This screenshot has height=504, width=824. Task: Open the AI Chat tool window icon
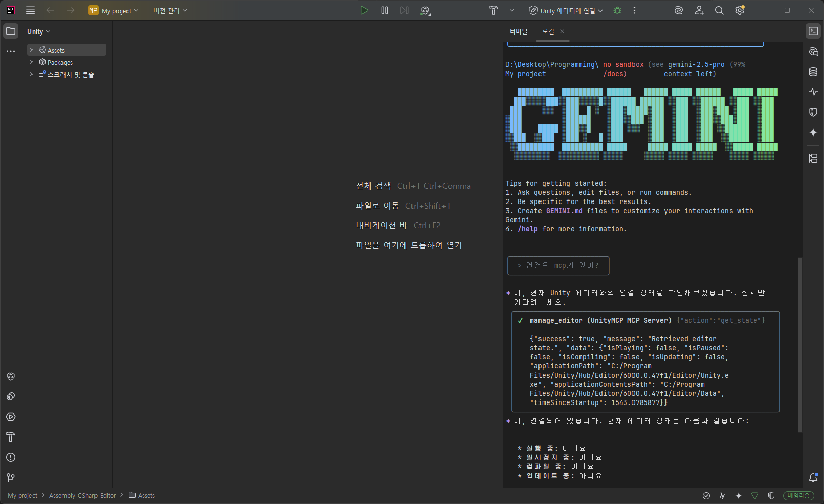[813, 51]
